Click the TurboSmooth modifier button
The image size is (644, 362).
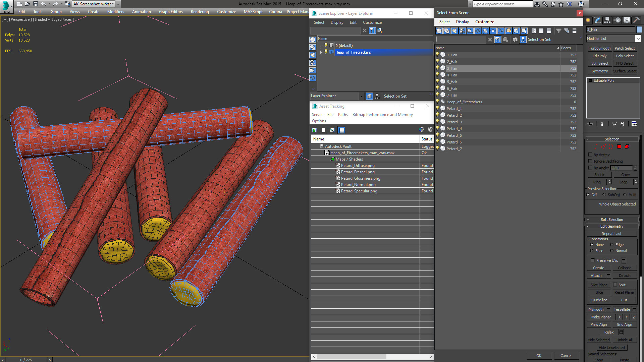point(599,48)
